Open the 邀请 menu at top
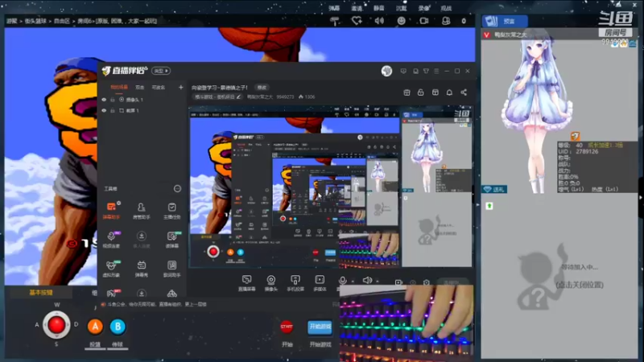Image resolution: width=644 pixels, height=362 pixels. 357,8
